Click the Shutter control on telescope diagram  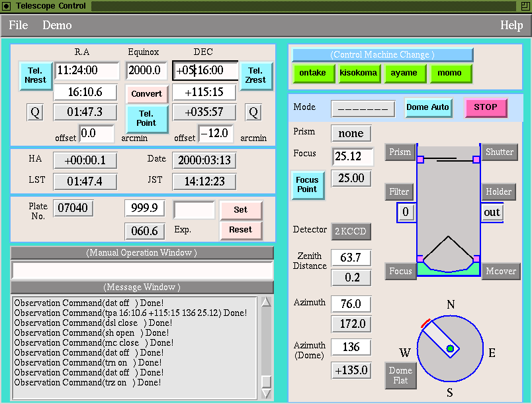pos(499,152)
